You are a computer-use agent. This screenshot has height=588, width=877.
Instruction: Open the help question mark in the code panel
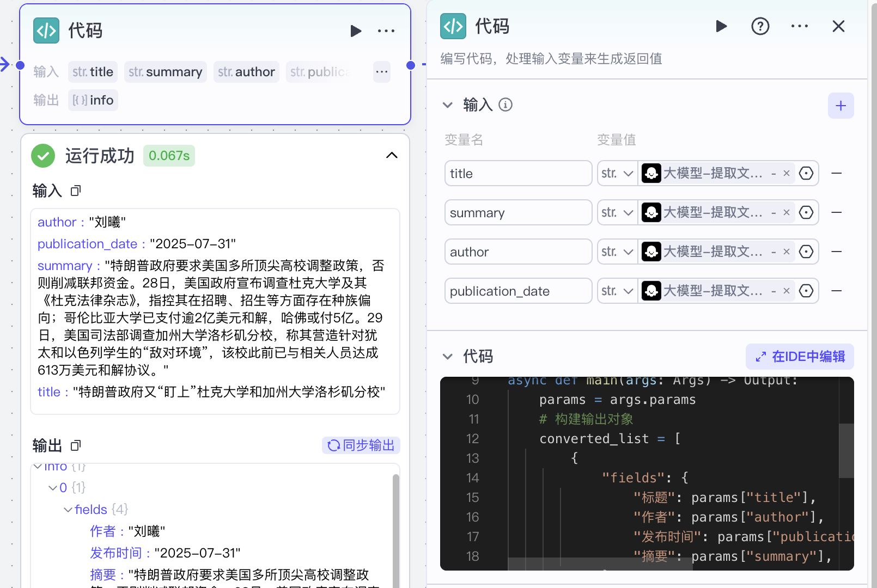760,26
